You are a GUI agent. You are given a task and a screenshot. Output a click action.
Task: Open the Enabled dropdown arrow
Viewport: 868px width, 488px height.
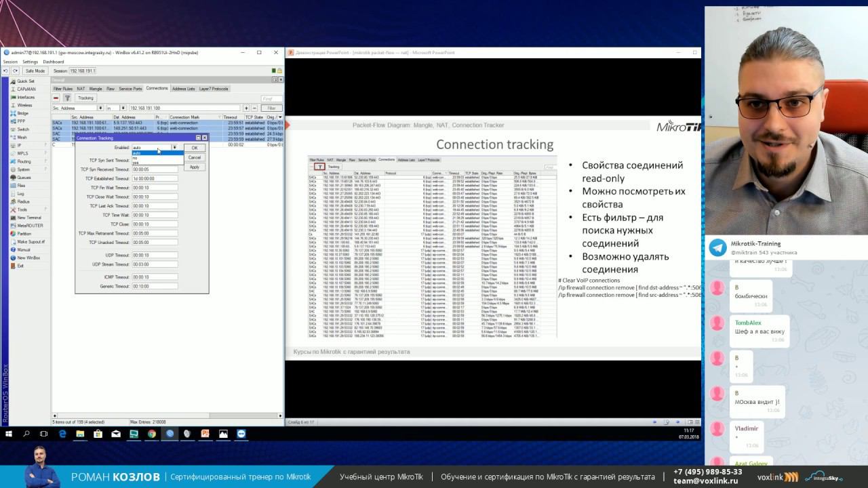tap(174, 147)
